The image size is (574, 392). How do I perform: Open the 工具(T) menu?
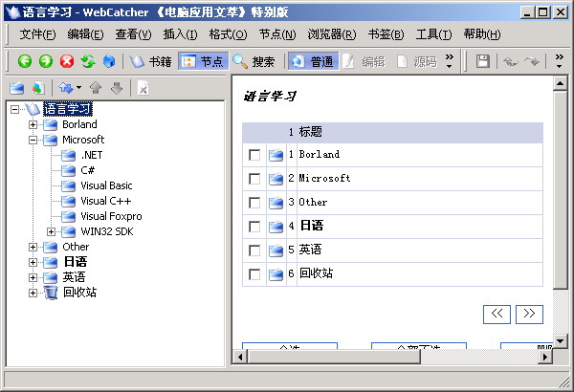[x=433, y=34]
